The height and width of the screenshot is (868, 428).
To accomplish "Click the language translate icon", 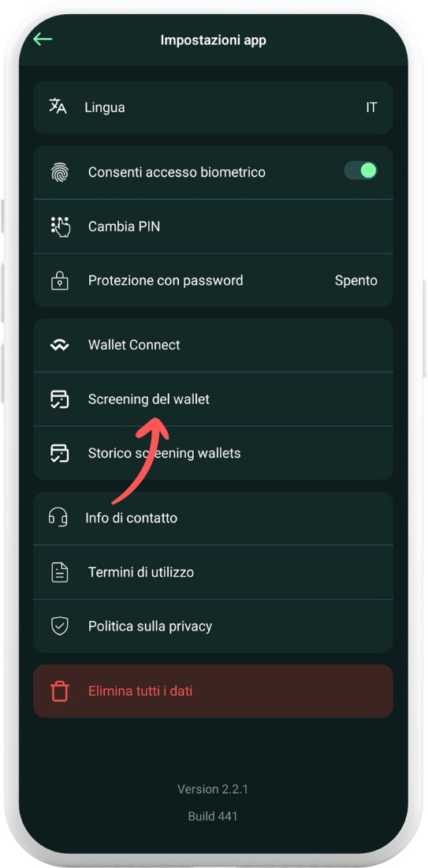I will coord(58,107).
